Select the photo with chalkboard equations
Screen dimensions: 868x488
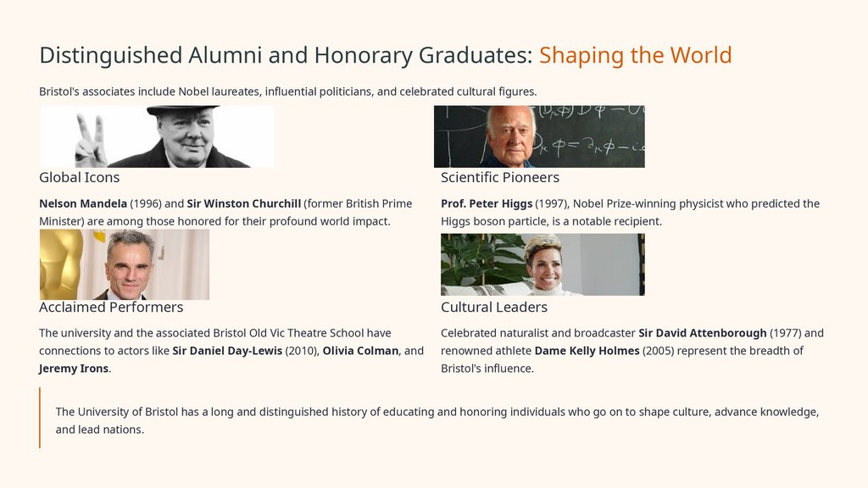(539, 136)
